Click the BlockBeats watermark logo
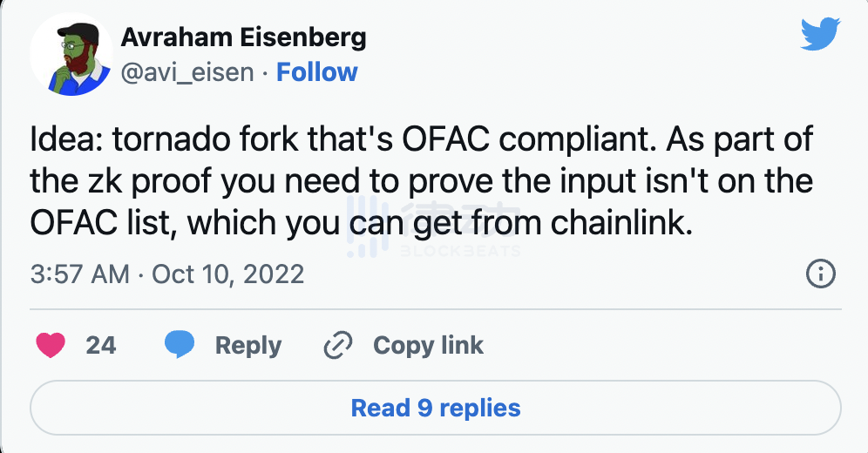 click(x=434, y=227)
